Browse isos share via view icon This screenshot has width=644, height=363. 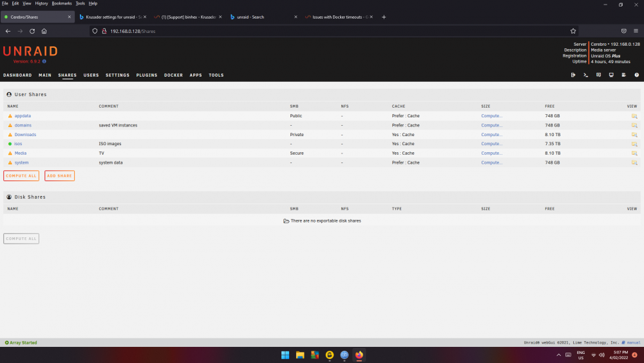point(634,144)
